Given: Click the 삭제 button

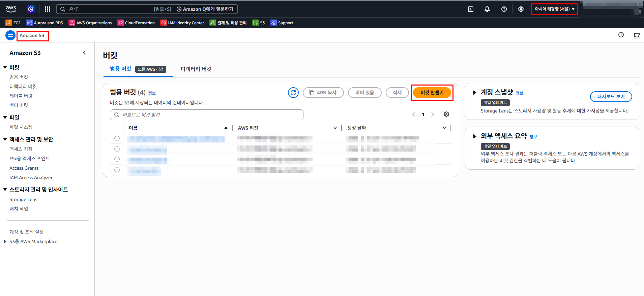Looking at the screenshot, I should click(397, 93).
